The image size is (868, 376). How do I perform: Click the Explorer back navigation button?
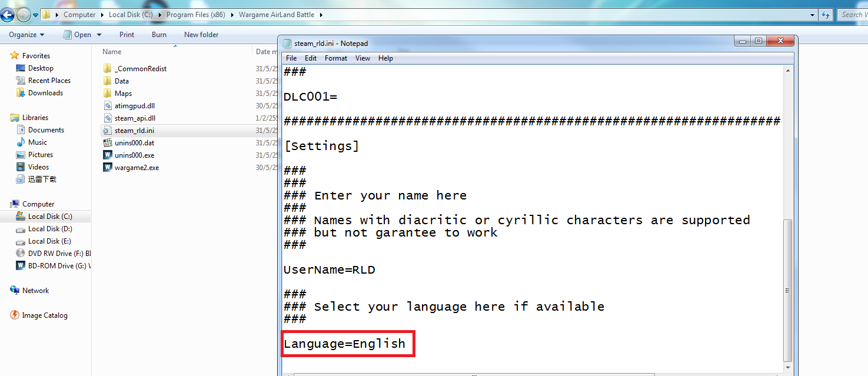[7, 15]
